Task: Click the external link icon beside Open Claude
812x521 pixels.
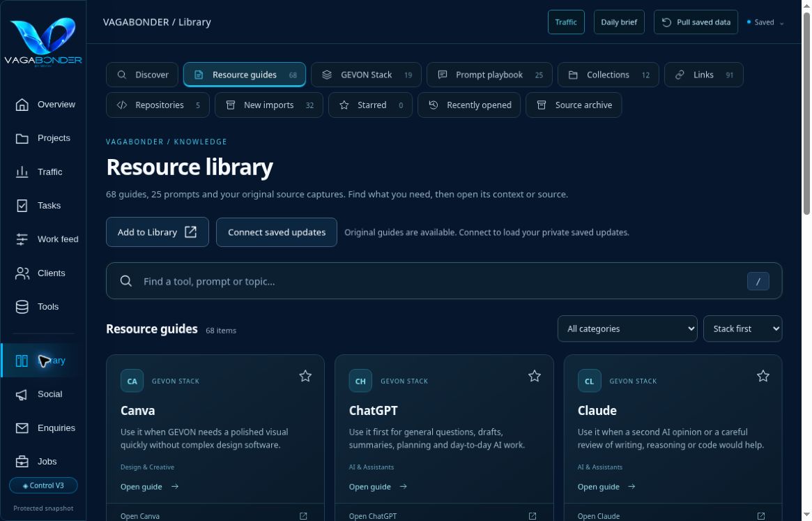Action: [x=761, y=516]
